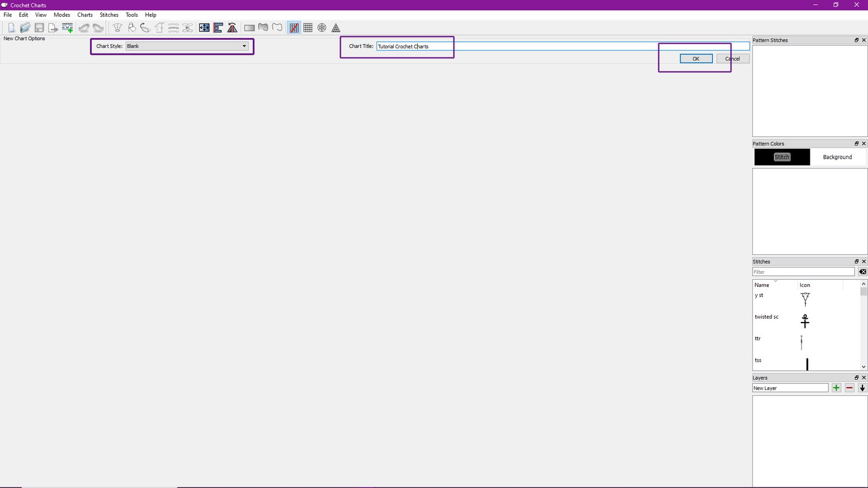Select the Background color swatch
The image size is (868, 488).
point(838,157)
